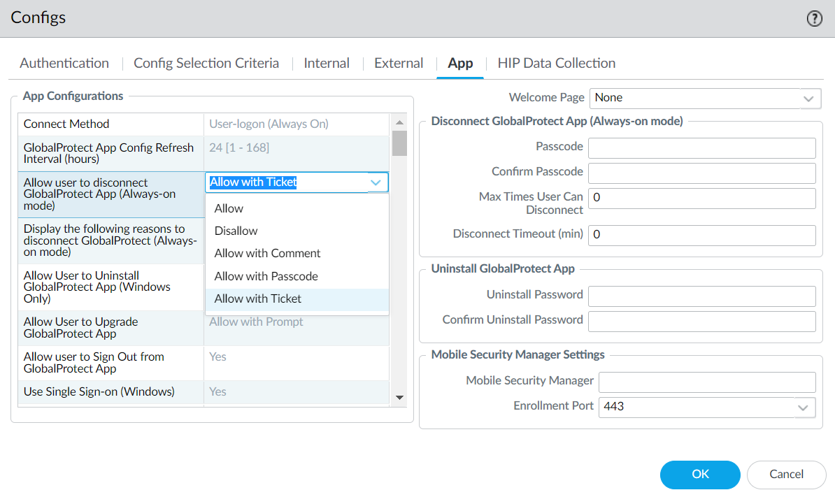Viewport: 835px width, 504px height.
Task: Open the Config Selection Criteria tab
Action: (x=206, y=63)
